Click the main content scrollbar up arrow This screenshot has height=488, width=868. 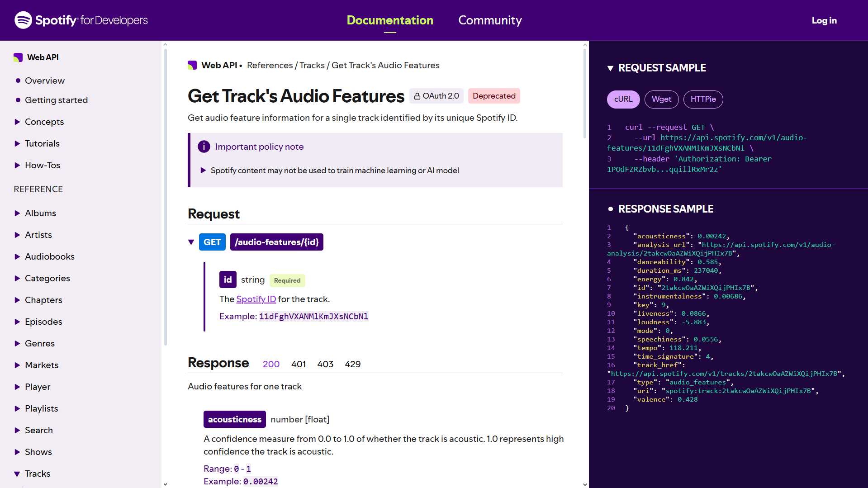[x=585, y=45]
